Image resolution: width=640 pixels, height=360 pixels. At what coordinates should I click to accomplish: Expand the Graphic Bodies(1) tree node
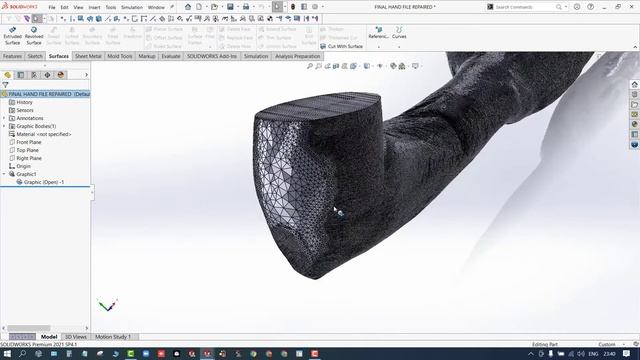tap(4, 126)
